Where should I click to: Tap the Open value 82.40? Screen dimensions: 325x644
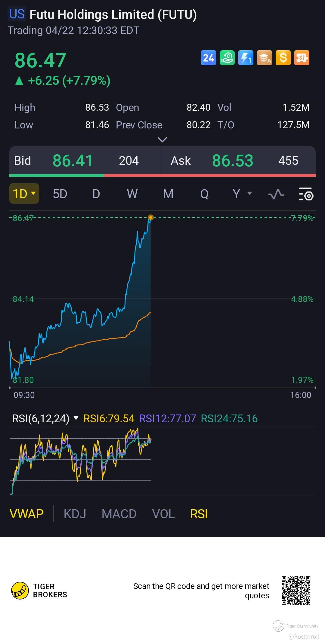click(x=198, y=107)
